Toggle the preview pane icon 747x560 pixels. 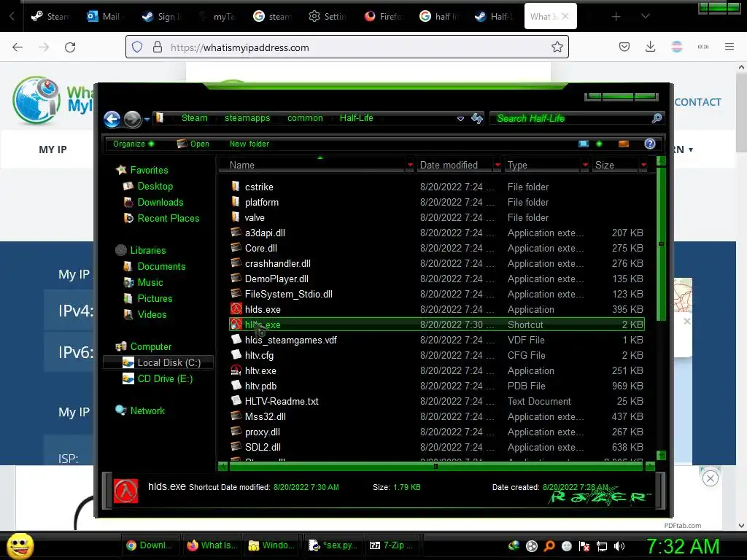[623, 144]
